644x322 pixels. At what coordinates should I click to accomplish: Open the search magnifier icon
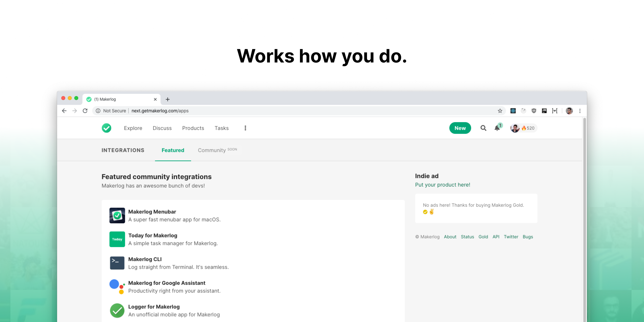click(x=483, y=128)
